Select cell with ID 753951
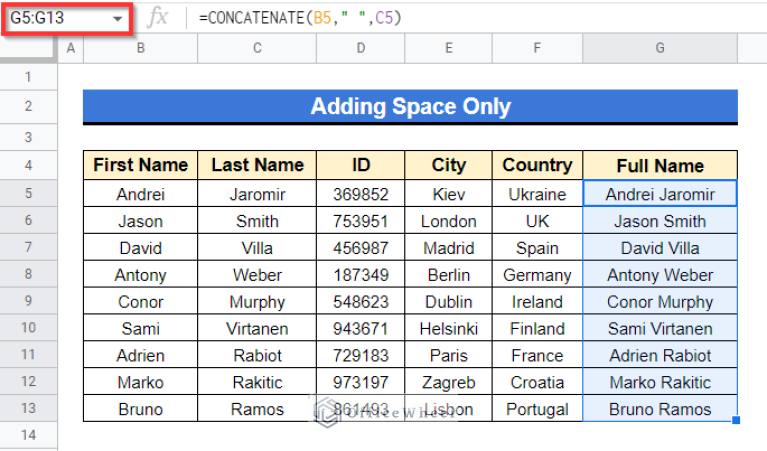 [x=361, y=221]
